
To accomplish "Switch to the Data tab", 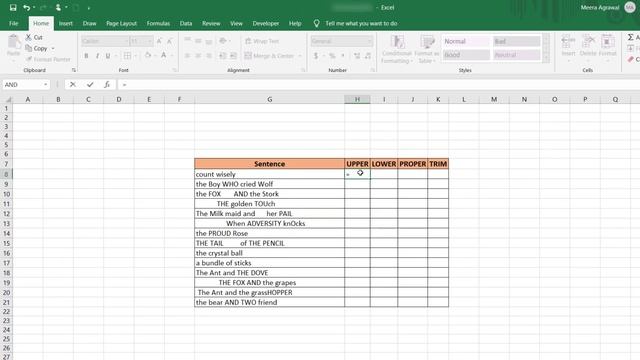I will click(186, 23).
